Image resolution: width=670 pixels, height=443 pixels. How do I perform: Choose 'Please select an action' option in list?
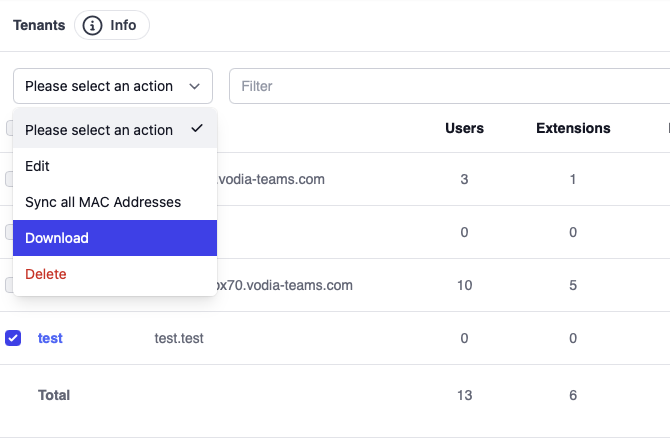[x=99, y=130]
